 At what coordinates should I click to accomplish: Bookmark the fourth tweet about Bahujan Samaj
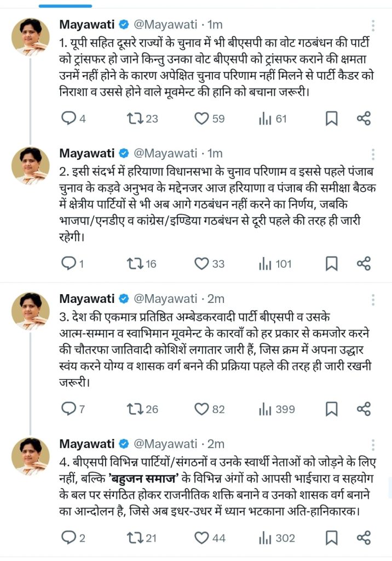click(331, 537)
